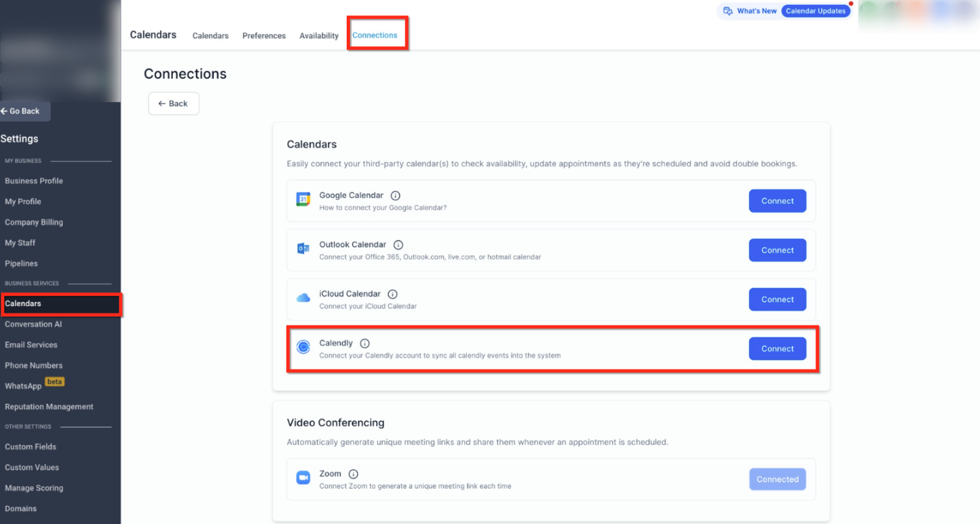Screen dimensions: 980x524
Task: Click the Calendly logo icon
Action: pyautogui.click(x=303, y=348)
